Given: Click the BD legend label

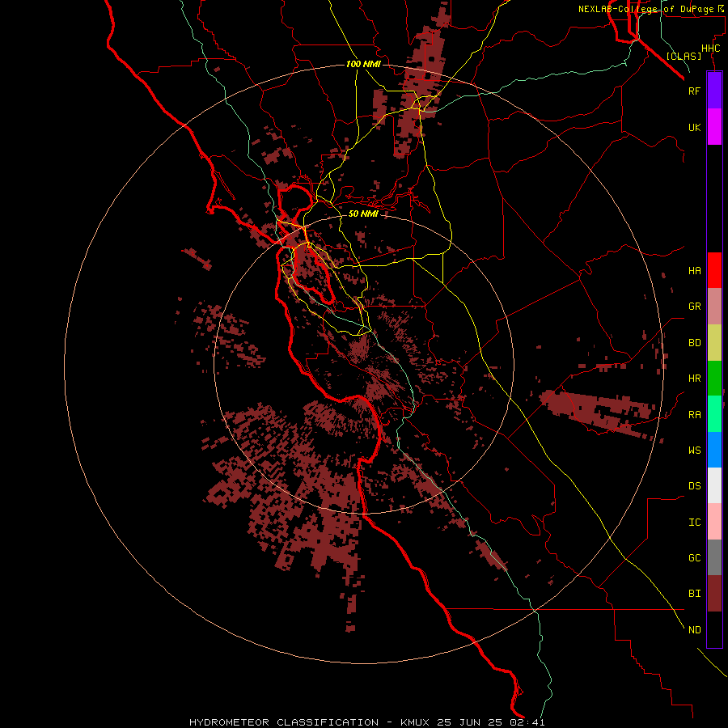Looking at the screenshot, I should [x=694, y=343].
